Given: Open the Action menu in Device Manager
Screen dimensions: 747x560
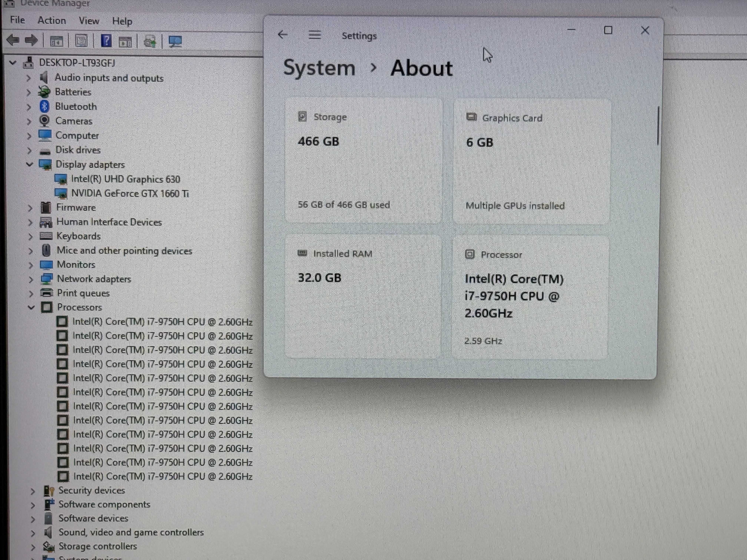Looking at the screenshot, I should [x=52, y=20].
